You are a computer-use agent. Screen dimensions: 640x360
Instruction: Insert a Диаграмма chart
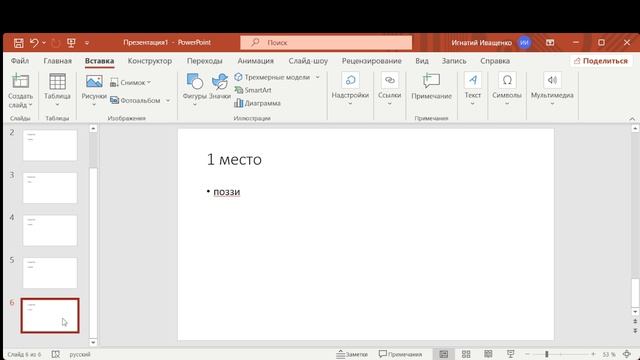tap(258, 103)
